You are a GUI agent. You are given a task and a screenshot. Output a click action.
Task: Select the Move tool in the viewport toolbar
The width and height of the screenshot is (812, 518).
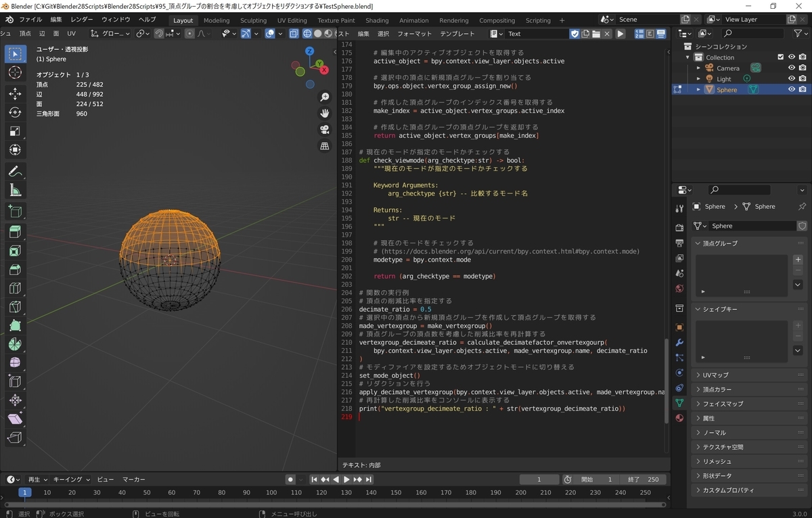pyautogui.click(x=15, y=95)
